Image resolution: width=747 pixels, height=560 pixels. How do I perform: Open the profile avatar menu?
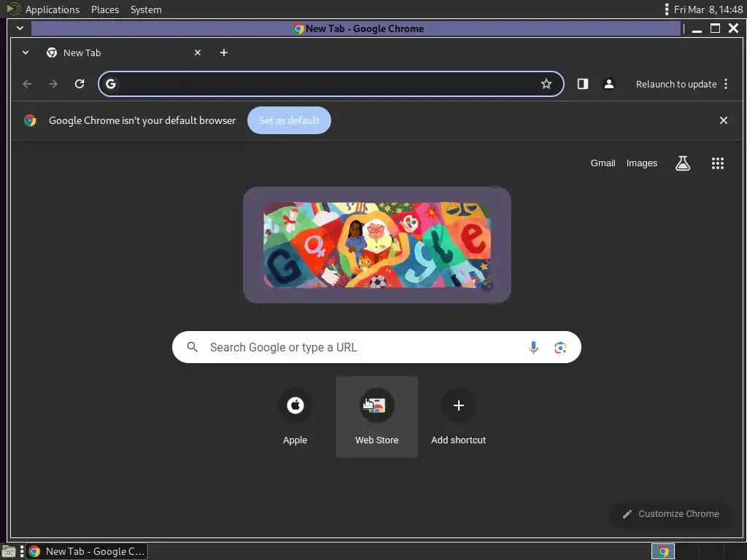tap(609, 84)
